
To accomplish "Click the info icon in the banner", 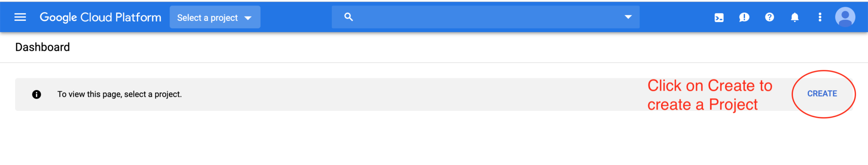I will [36, 94].
